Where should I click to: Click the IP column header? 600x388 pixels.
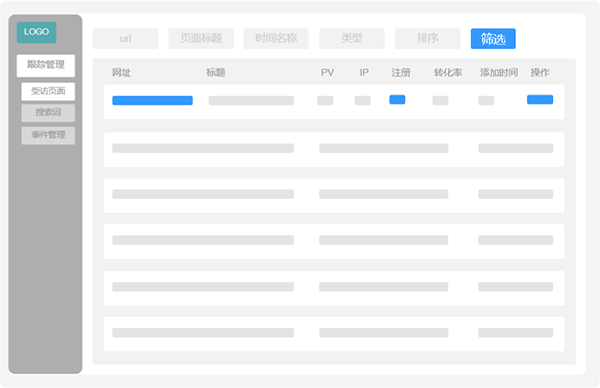pos(364,72)
